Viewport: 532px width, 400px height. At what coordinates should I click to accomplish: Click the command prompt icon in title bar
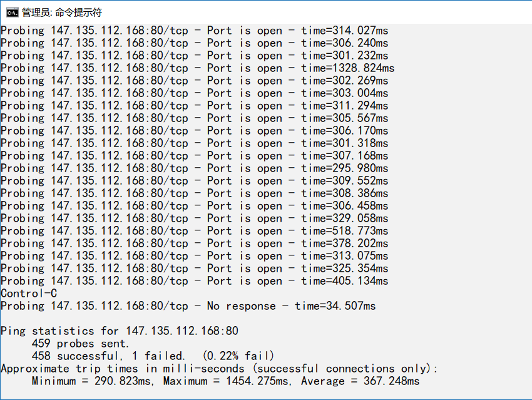pos(12,12)
